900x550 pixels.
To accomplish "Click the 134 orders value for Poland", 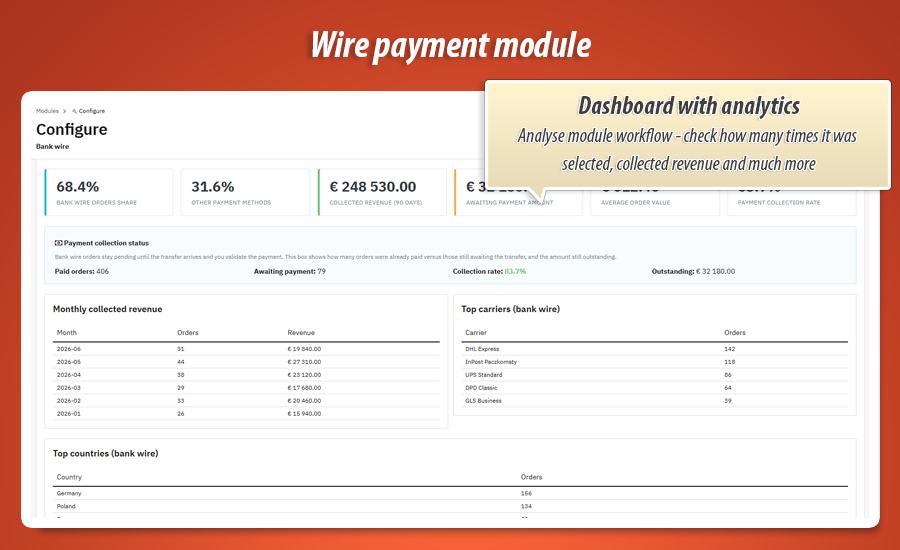I will pos(526,506).
